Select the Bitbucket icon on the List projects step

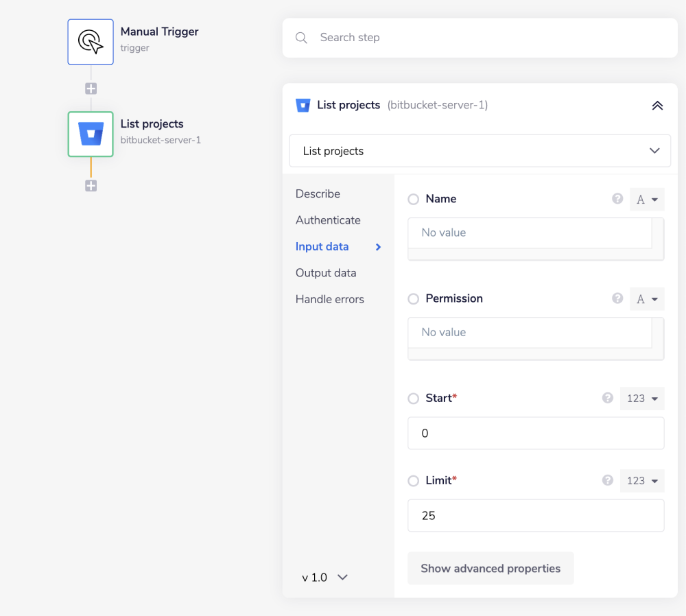(x=90, y=134)
